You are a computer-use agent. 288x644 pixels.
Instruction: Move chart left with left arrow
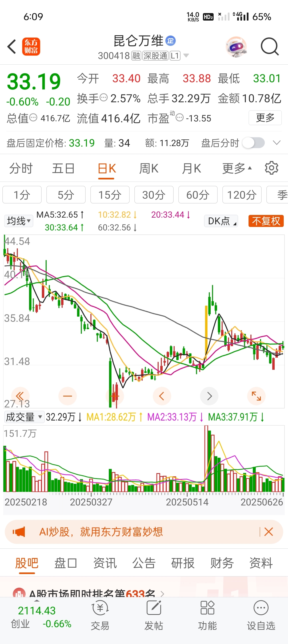pos(162,396)
